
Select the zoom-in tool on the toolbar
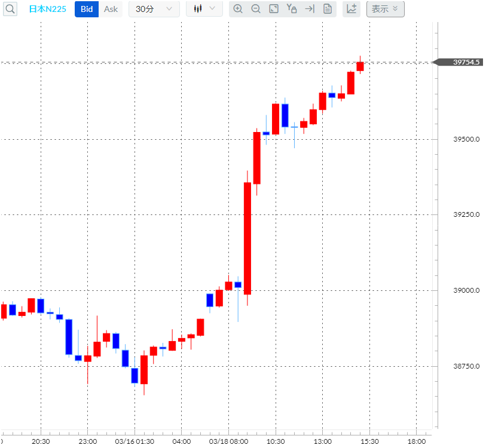tap(239, 9)
